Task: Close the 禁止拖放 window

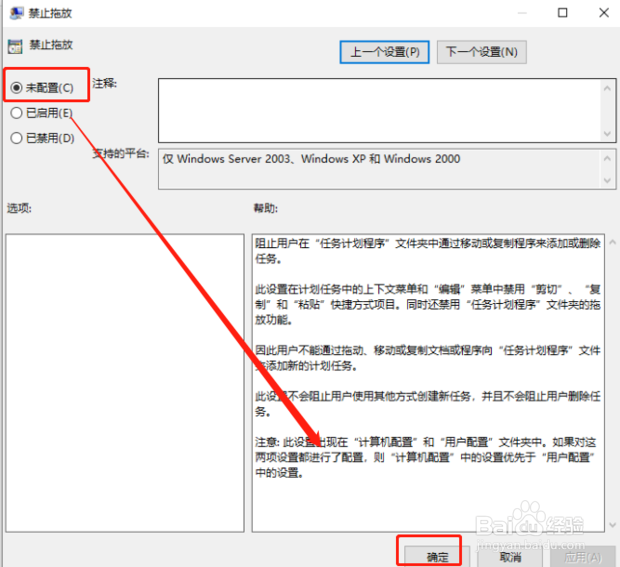Action: point(603,13)
